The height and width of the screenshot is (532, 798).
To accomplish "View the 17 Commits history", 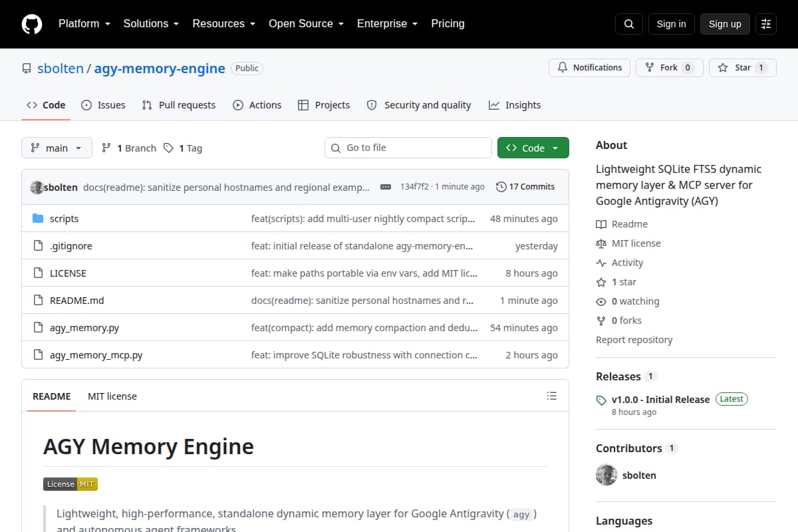I will pos(525,187).
